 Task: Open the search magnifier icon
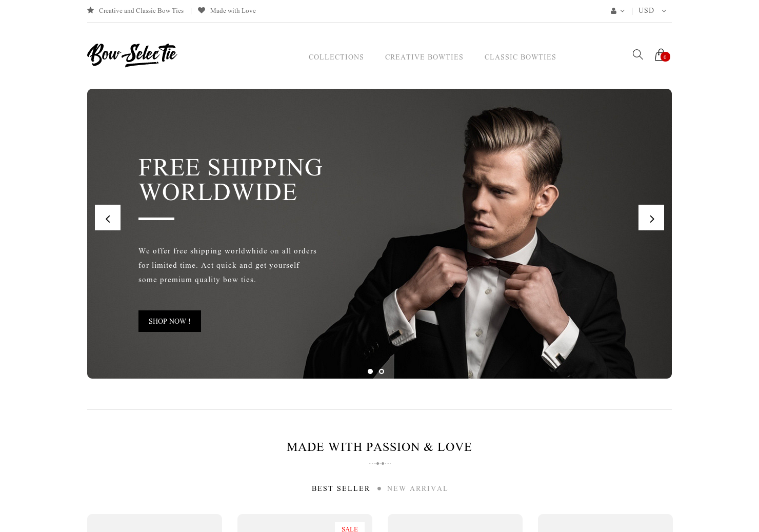(x=637, y=54)
